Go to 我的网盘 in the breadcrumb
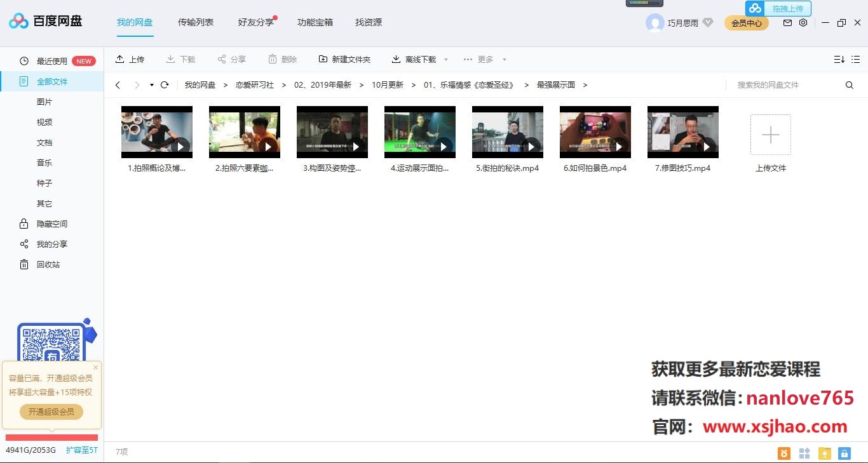Image resolution: width=868 pixels, height=463 pixels. [200, 84]
